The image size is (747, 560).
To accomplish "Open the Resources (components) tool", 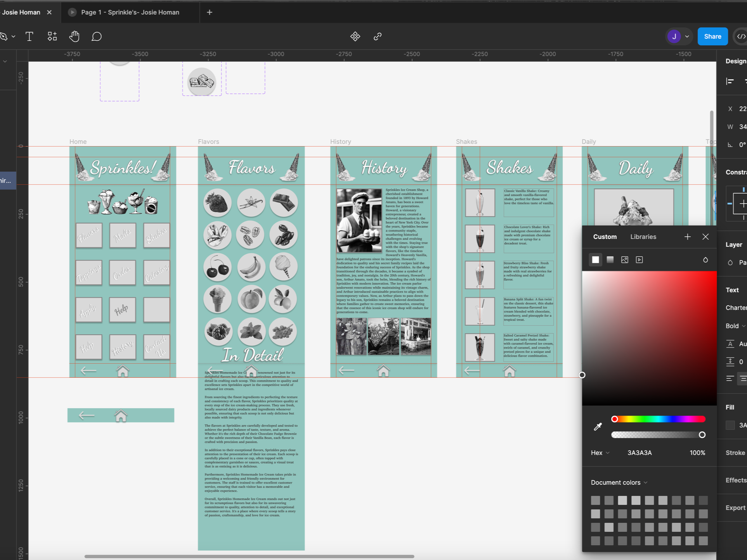I will tap(52, 36).
